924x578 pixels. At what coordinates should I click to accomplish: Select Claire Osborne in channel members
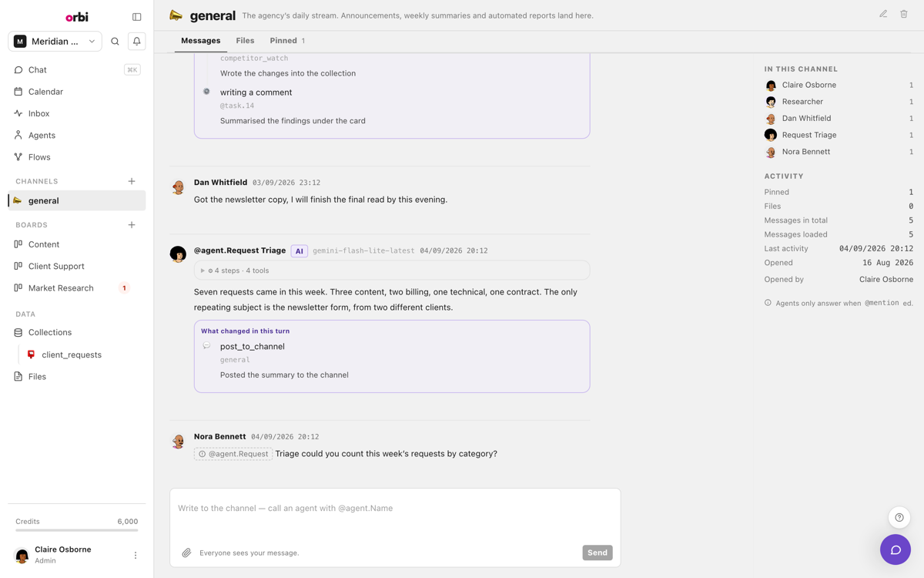click(x=839, y=86)
